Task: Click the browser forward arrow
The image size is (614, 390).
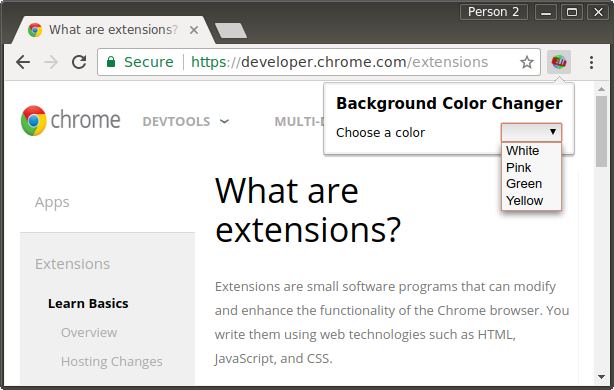Action: click(51, 62)
